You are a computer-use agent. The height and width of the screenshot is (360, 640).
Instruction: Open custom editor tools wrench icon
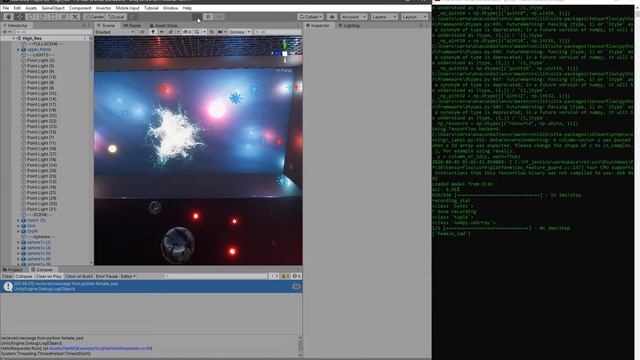point(75,17)
